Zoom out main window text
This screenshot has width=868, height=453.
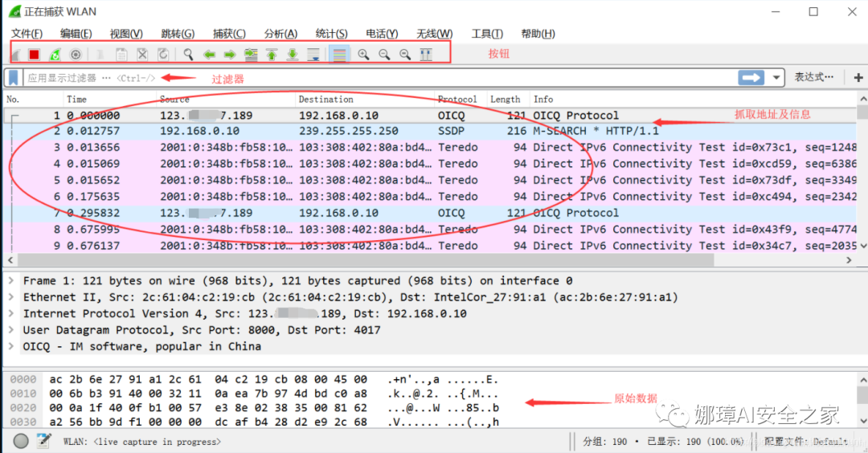tap(384, 54)
